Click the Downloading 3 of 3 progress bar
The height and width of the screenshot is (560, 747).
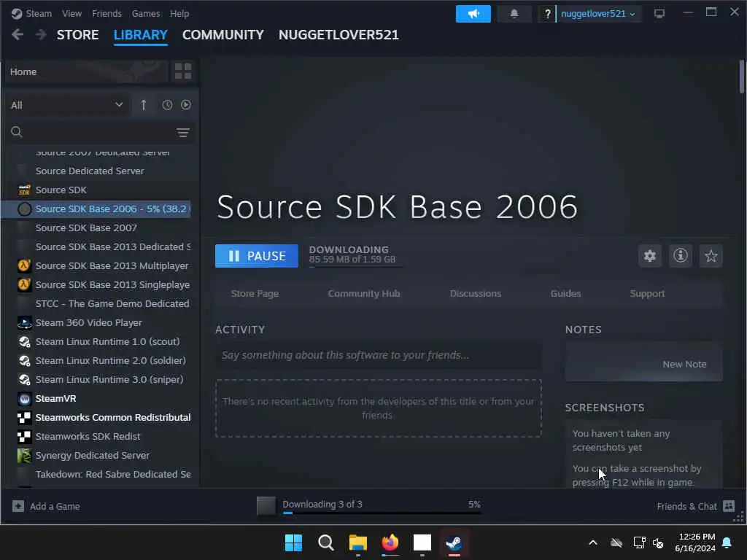tap(382, 513)
